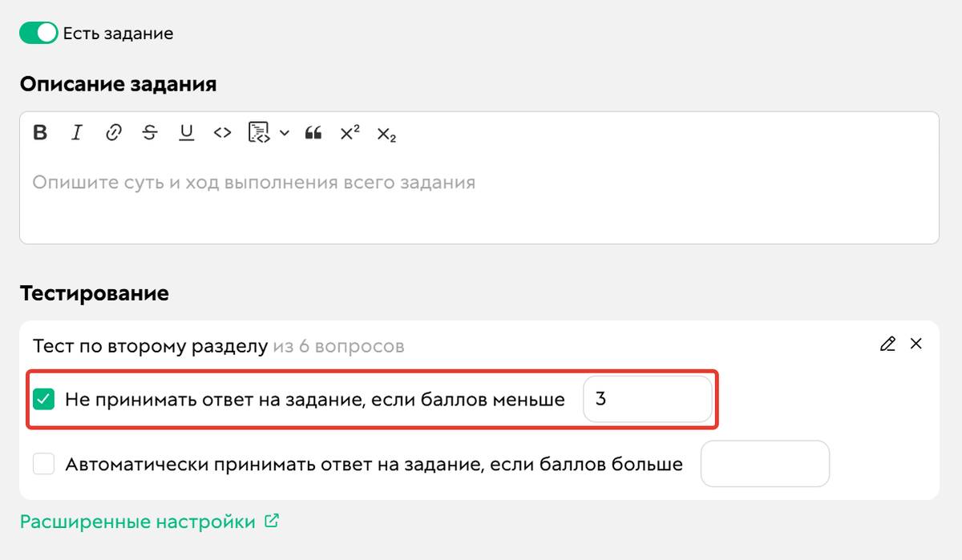
Task: Click the "Тест по второму разделу" title
Action: (150, 347)
